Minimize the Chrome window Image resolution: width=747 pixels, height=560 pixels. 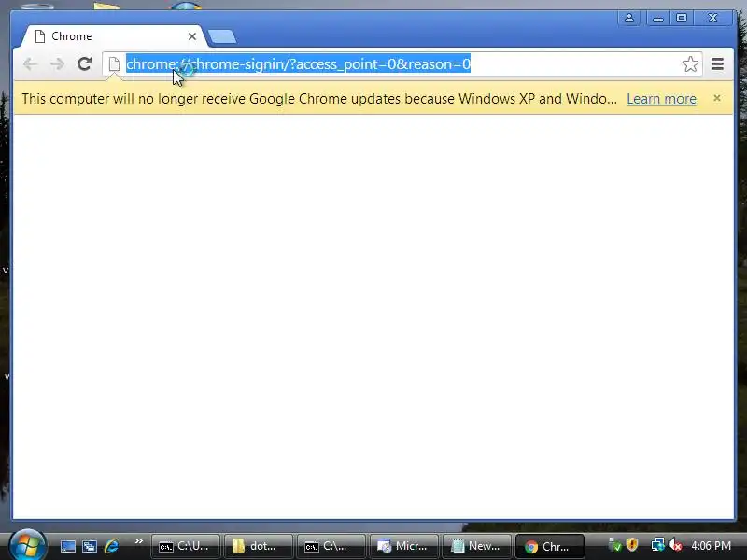pos(658,18)
